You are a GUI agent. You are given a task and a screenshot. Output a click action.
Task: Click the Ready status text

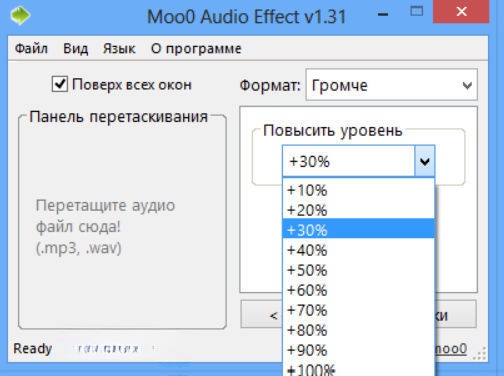point(32,349)
